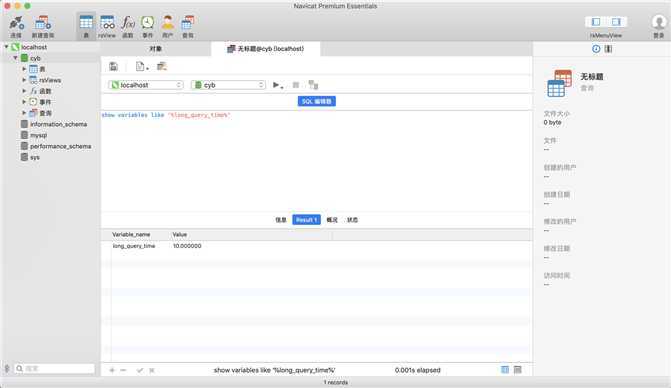Click the filter icon left of search box

click(6, 368)
